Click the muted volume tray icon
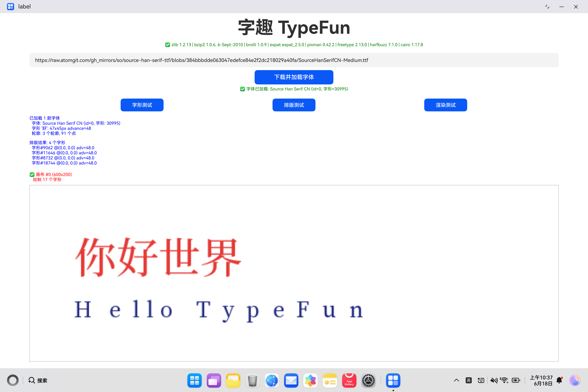This screenshot has width=588, height=392. pos(494,380)
